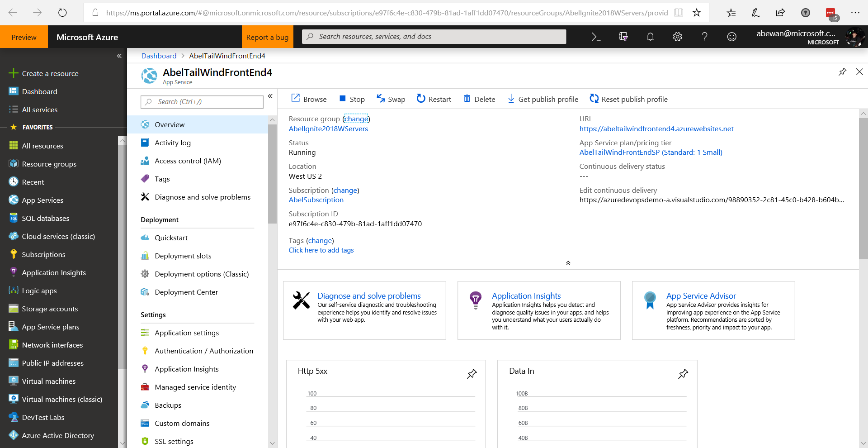This screenshot has width=868, height=448.
Task: Click change link next to Resource group
Action: (356, 119)
